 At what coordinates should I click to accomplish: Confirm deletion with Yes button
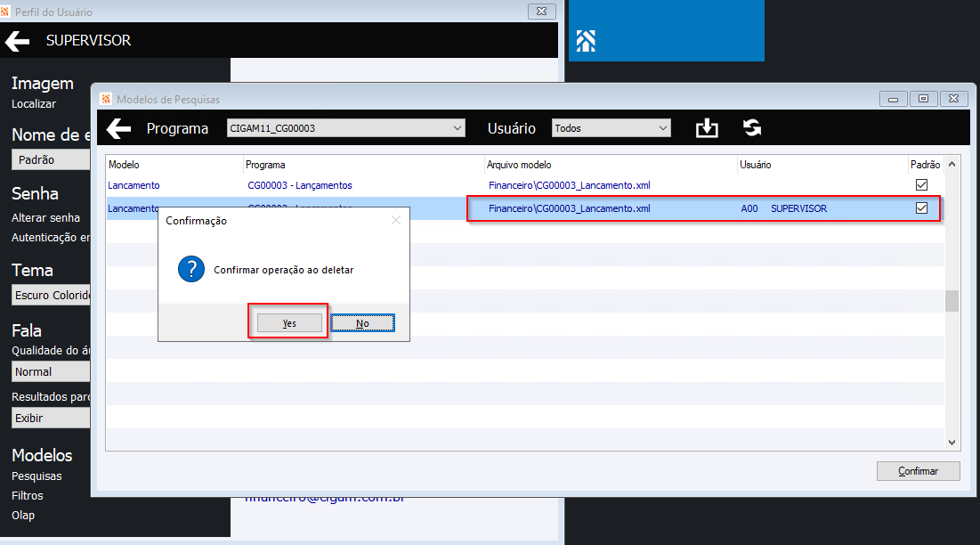click(289, 323)
